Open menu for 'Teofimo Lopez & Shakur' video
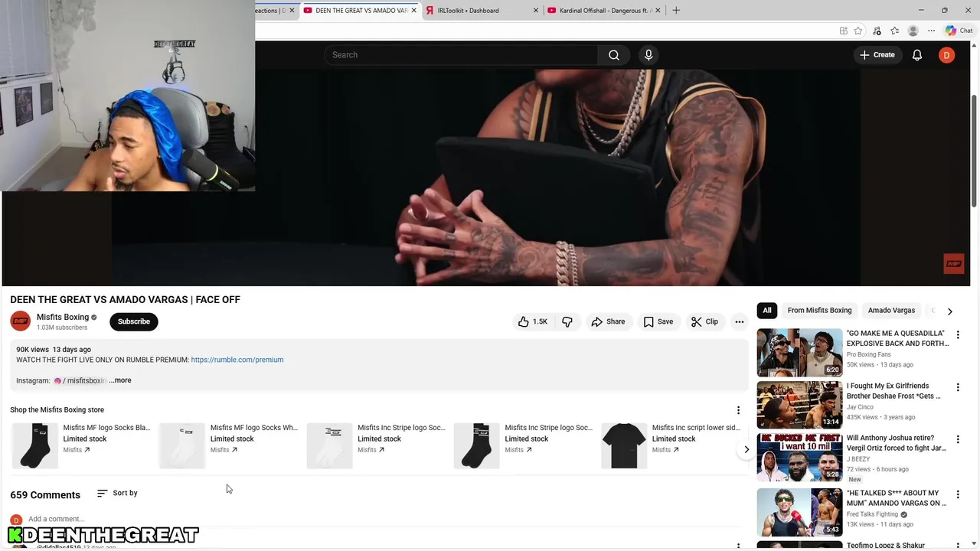 pyautogui.click(x=957, y=546)
